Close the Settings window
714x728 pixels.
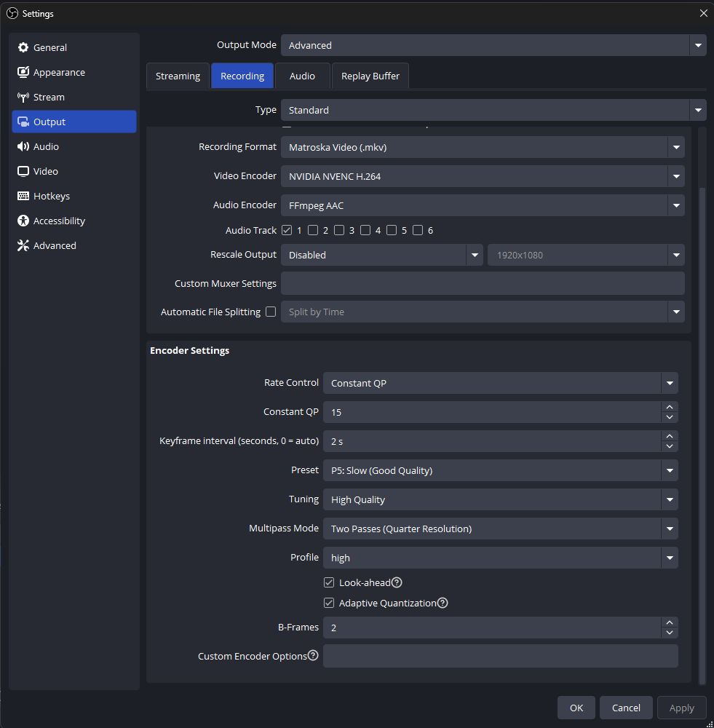(x=703, y=13)
